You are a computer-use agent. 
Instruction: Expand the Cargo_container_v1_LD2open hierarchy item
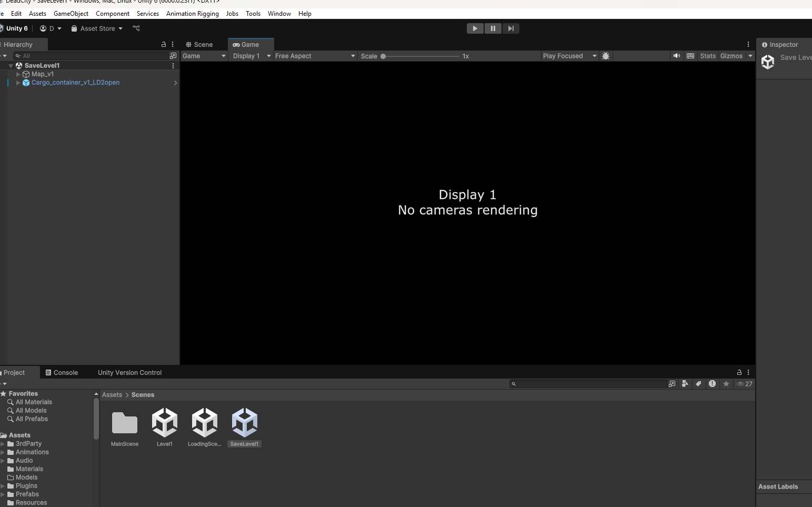(17, 83)
